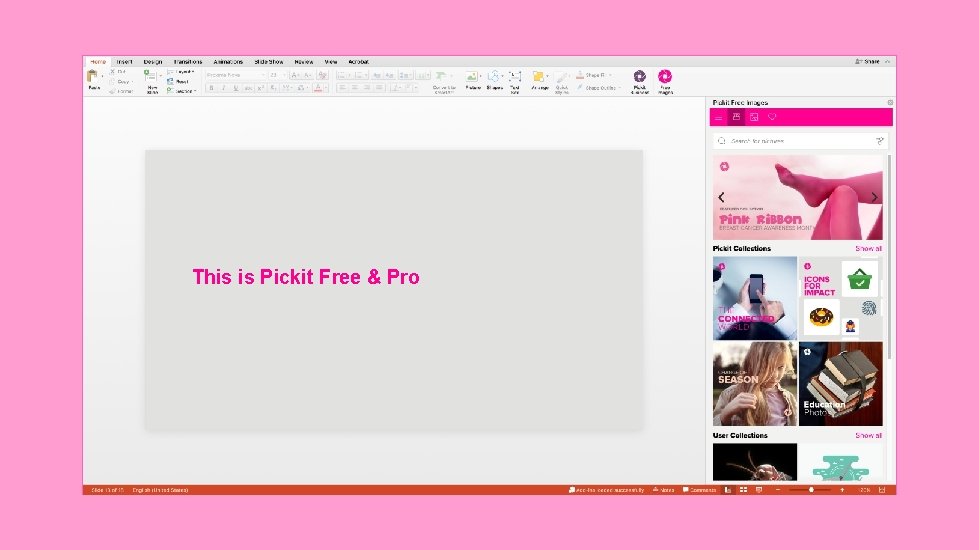Click the filter icon in search field
The width and height of the screenshot is (979, 550).
pos(880,141)
